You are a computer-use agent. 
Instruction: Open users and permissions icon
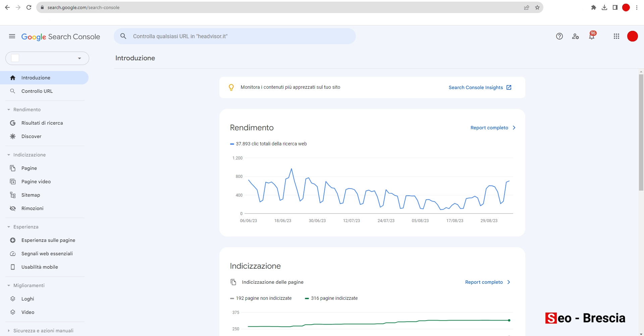[576, 36]
